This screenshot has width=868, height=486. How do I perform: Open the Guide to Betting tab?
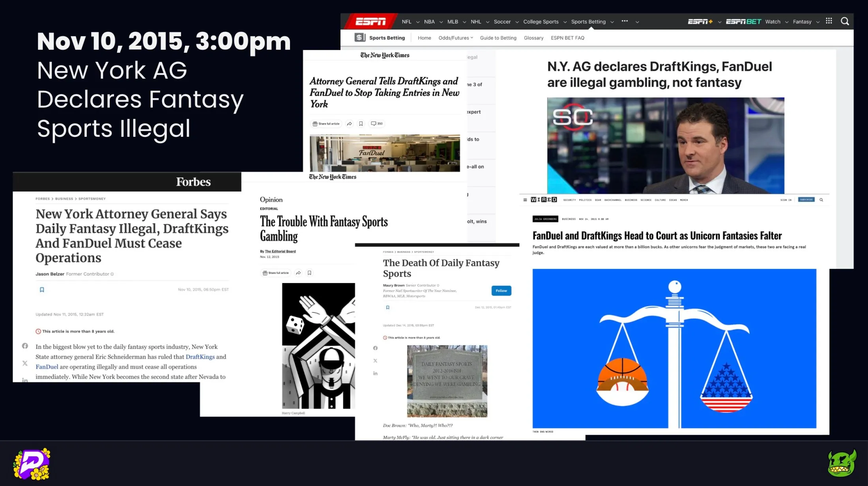[x=498, y=38]
